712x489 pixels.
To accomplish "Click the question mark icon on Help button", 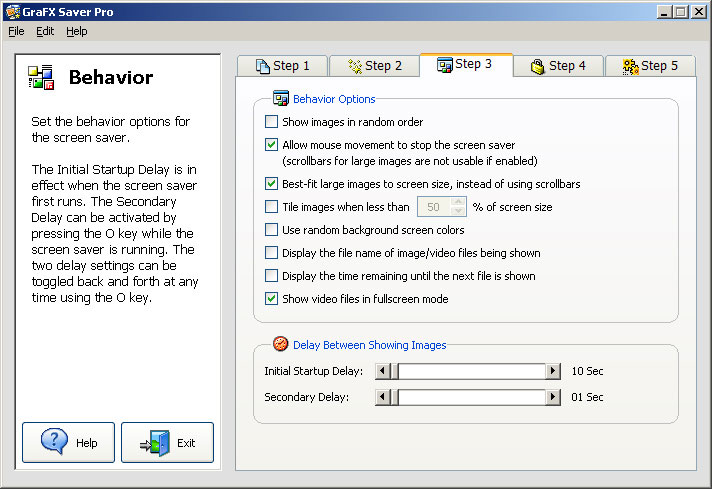I will [x=54, y=441].
